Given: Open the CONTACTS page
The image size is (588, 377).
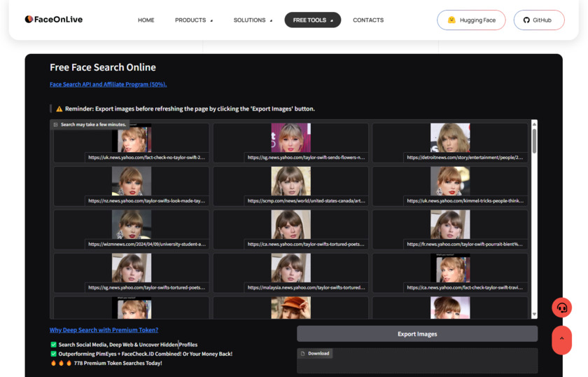Looking at the screenshot, I should point(368,20).
